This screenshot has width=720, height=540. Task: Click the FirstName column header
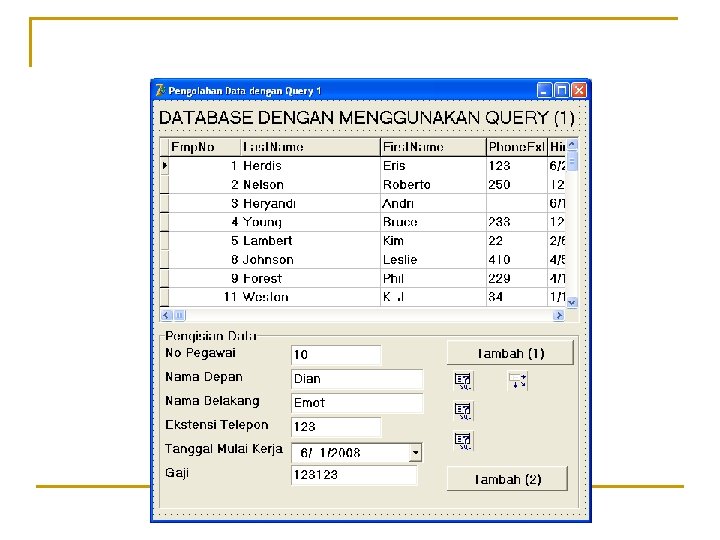click(x=433, y=147)
